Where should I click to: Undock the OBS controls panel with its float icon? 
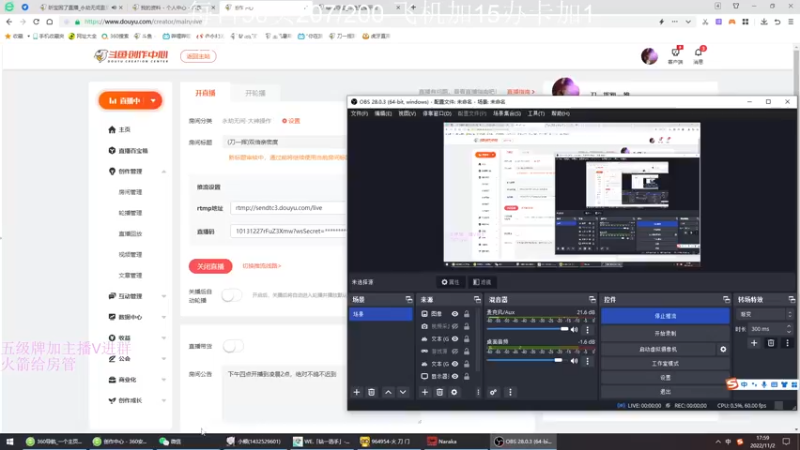click(x=726, y=299)
